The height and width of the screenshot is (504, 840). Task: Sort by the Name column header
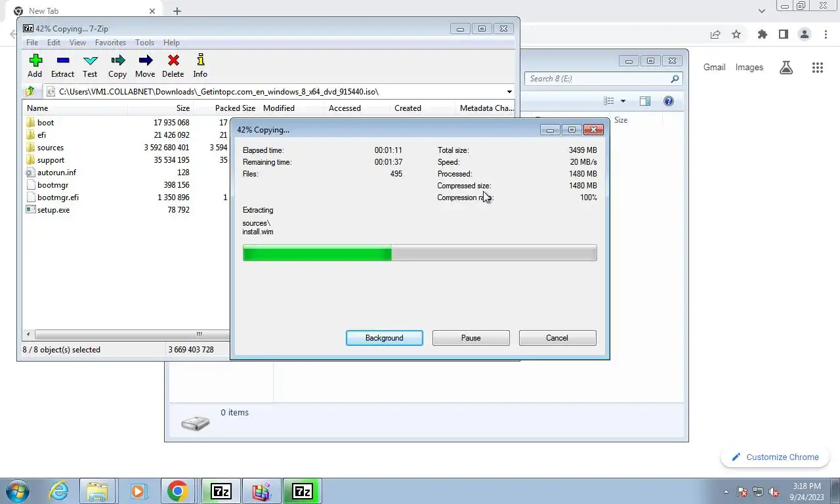(75, 108)
